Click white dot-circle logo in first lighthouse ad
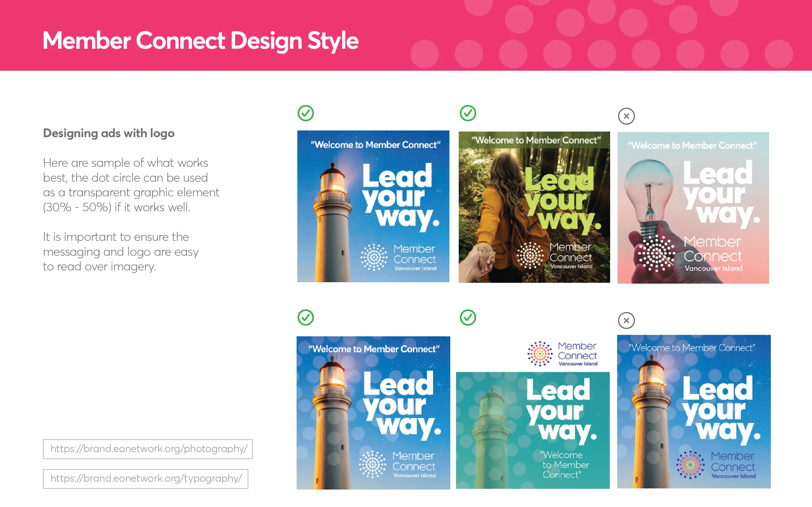 pyautogui.click(x=374, y=257)
